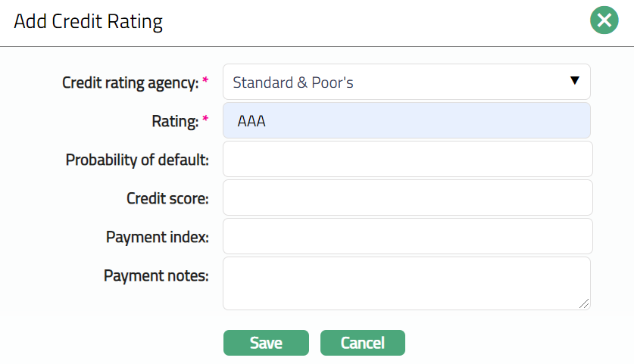This screenshot has width=634, height=364.
Task: Click the required asterisk next to Rating
Action: pos(205,120)
